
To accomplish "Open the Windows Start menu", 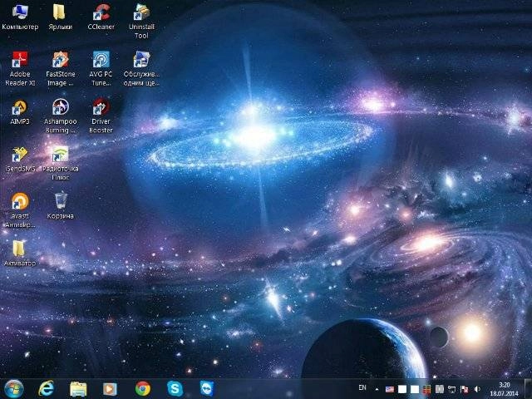I will point(14,389).
